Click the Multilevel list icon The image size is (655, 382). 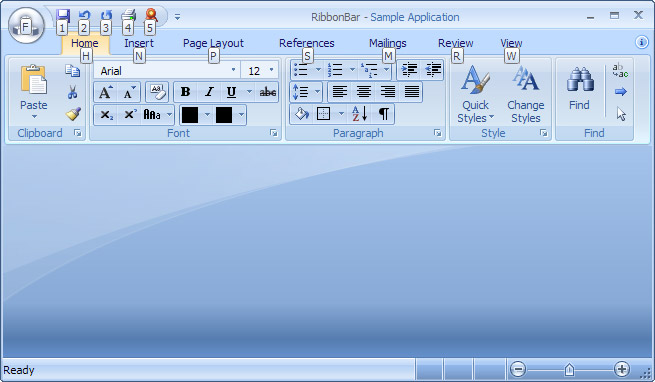[x=369, y=70]
